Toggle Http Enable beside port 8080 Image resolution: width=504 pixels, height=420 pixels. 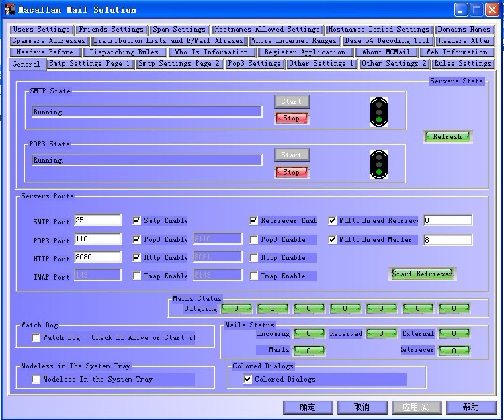(136, 257)
